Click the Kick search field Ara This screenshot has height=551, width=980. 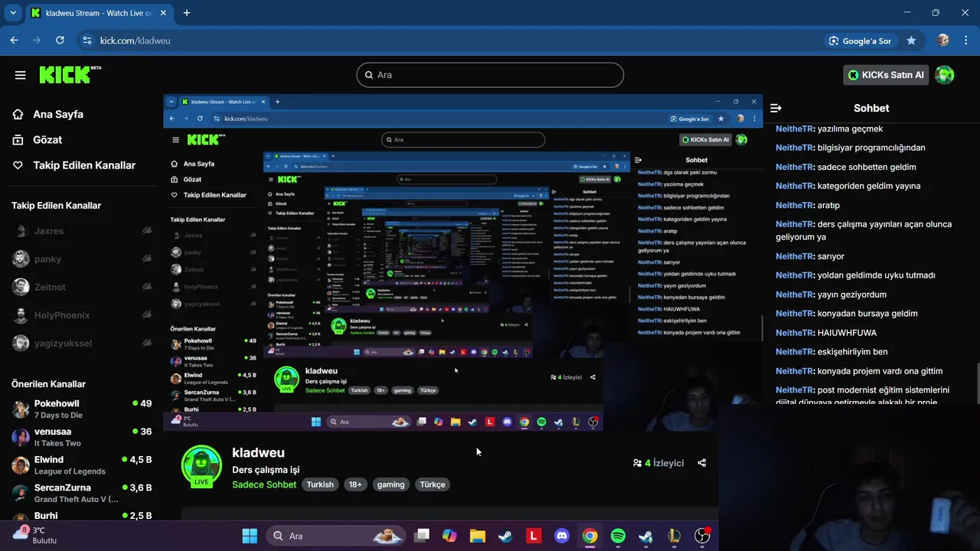click(x=490, y=75)
